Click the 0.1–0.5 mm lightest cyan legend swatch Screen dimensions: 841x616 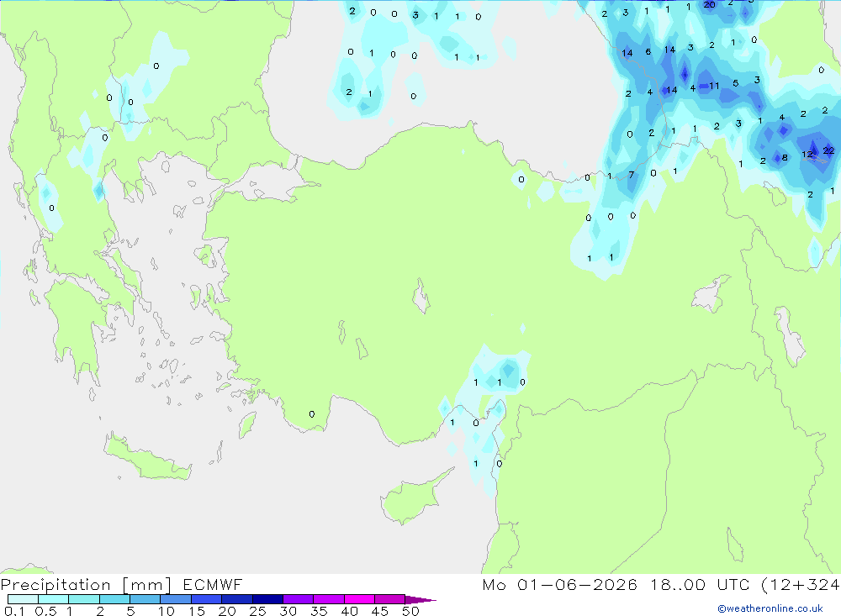click(23, 599)
